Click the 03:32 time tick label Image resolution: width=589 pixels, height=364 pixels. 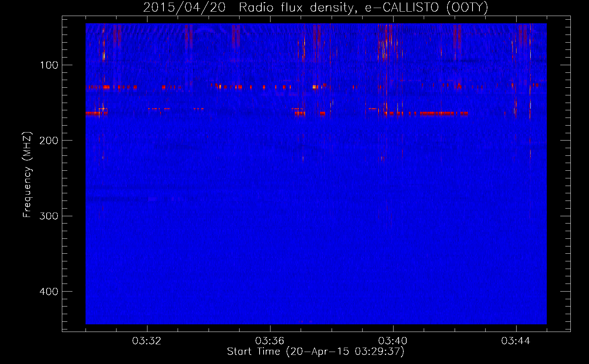pyautogui.click(x=147, y=341)
